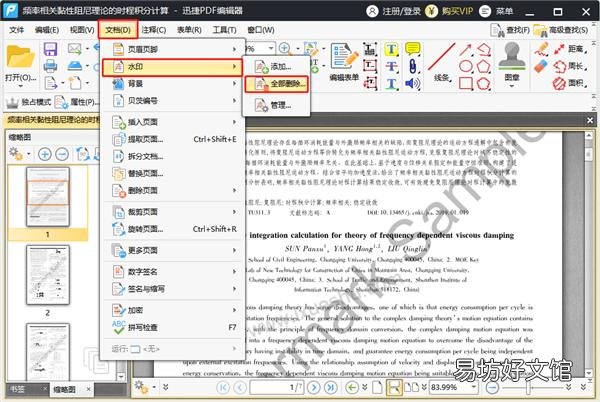
Task: Expand the 删除页面 submenu
Action: click(x=173, y=190)
